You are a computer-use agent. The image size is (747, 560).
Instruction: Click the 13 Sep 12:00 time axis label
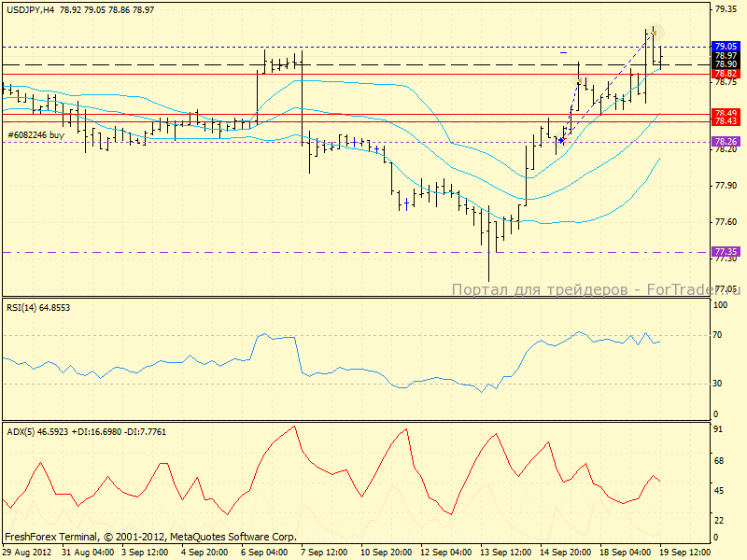[x=504, y=553]
